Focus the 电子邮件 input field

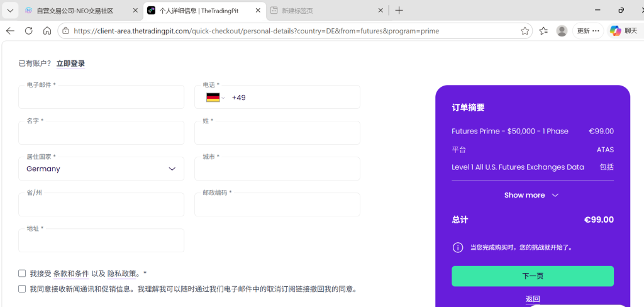(101, 97)
